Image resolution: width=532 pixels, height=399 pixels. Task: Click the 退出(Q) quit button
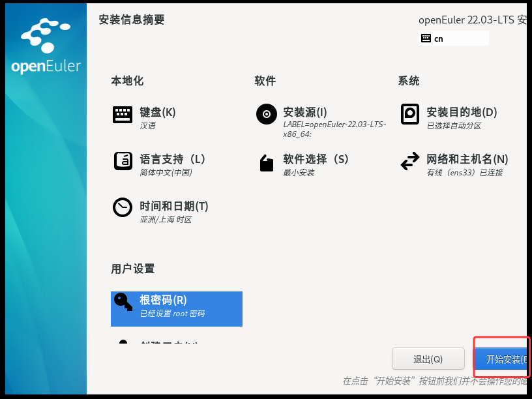coord(428,359)
